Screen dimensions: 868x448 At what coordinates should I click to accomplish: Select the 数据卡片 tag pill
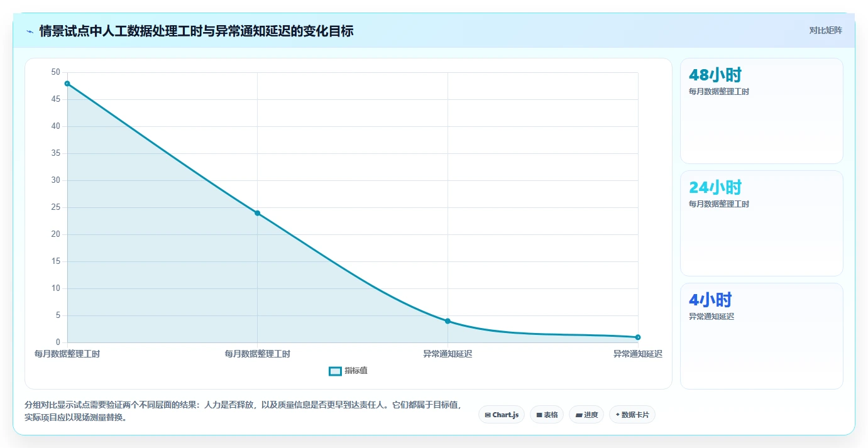(x=632, y=415)
